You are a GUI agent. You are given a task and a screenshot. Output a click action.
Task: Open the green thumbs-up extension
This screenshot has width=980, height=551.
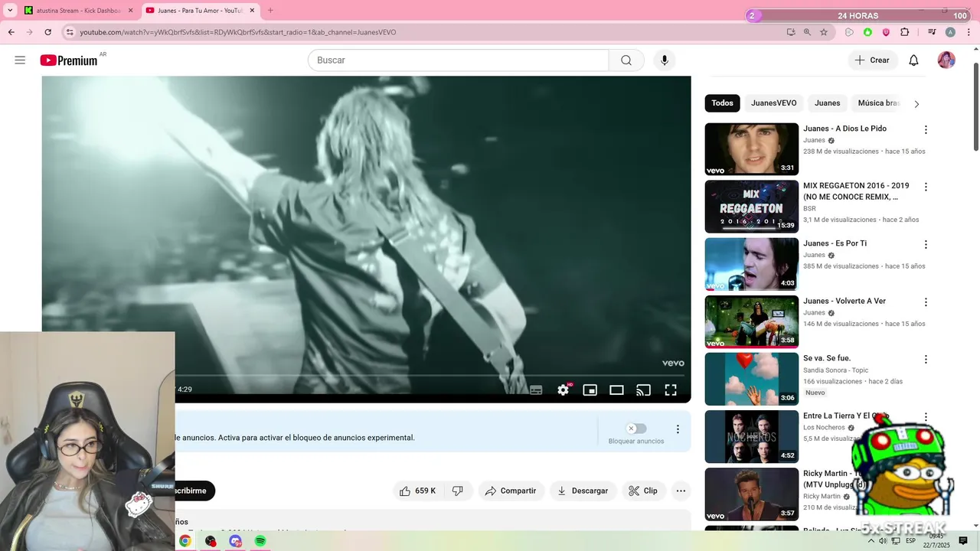coord(867,32)
